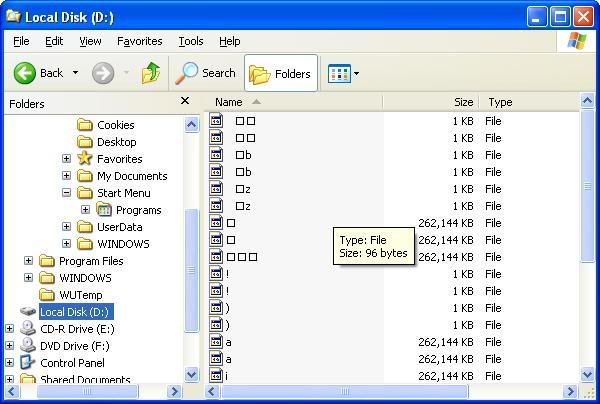Select My Documents folder icon

85,176
